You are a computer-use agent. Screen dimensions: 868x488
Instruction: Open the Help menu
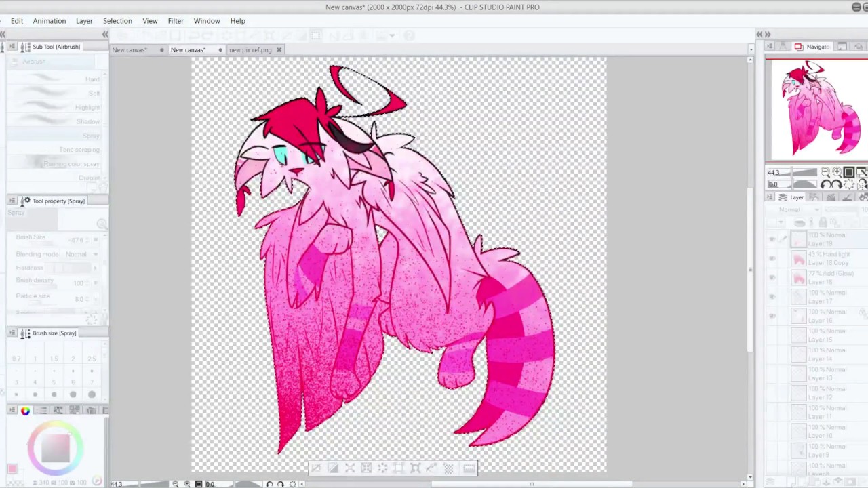(237, 21)
